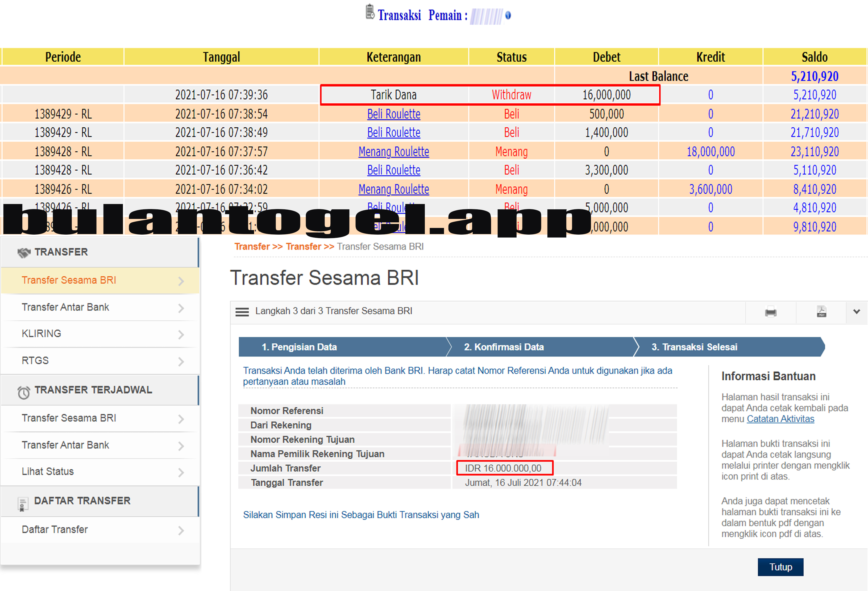Click the print icon in Langkah header
This screenshot has width=868, height=591.
click(771, 312)
